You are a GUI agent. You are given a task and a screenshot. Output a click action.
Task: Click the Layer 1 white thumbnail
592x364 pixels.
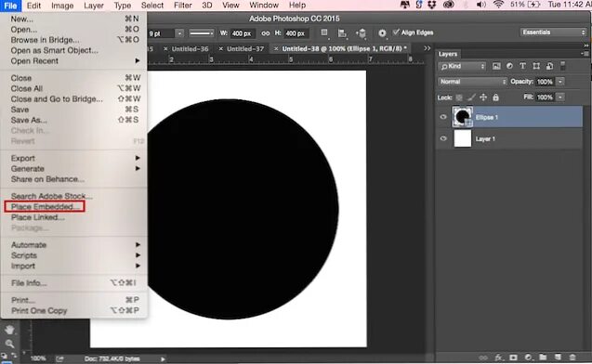click(x=463, y=138)
